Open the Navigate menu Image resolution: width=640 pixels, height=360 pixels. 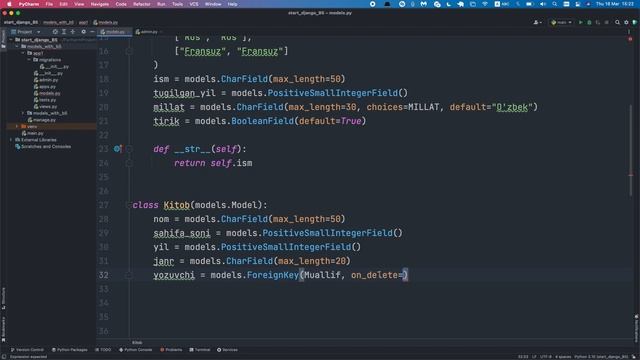tap(100, 4)
